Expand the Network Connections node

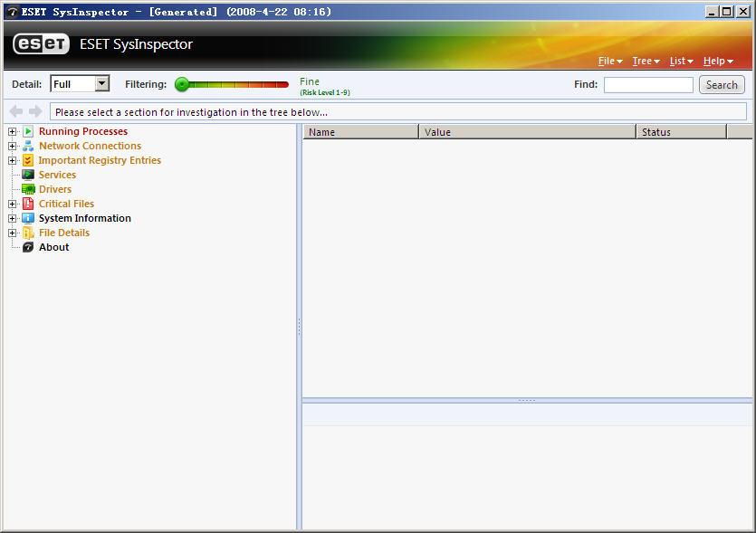point(12,146)
